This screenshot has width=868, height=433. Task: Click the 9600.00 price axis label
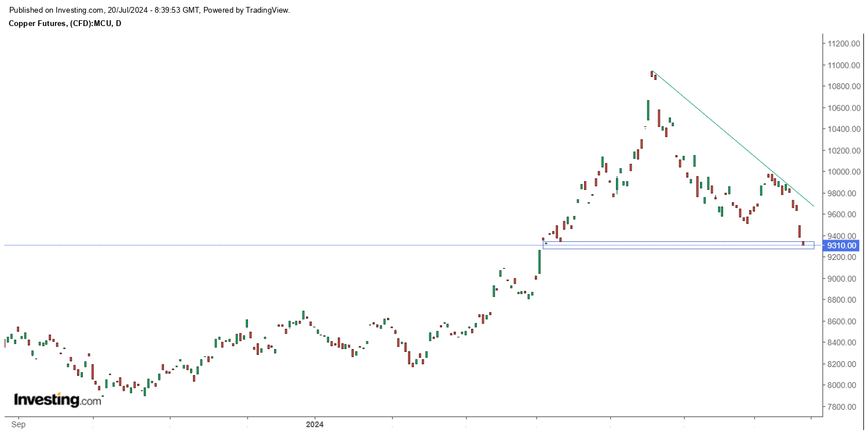[x=843, y=215]
